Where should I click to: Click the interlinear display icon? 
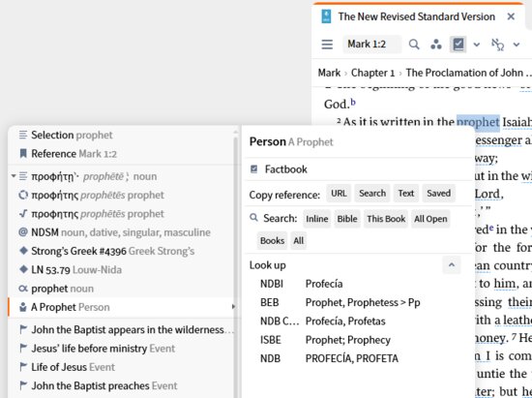point(498,45)
